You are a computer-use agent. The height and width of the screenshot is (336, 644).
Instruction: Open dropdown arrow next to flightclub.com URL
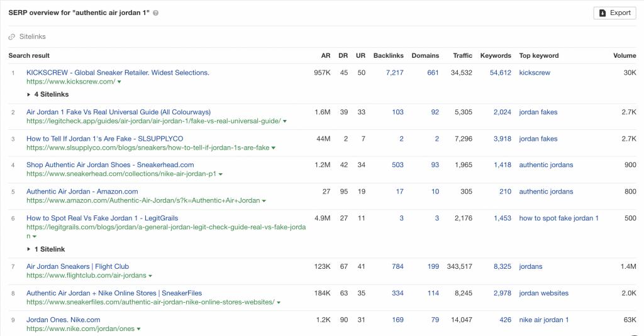click(150, 276)
